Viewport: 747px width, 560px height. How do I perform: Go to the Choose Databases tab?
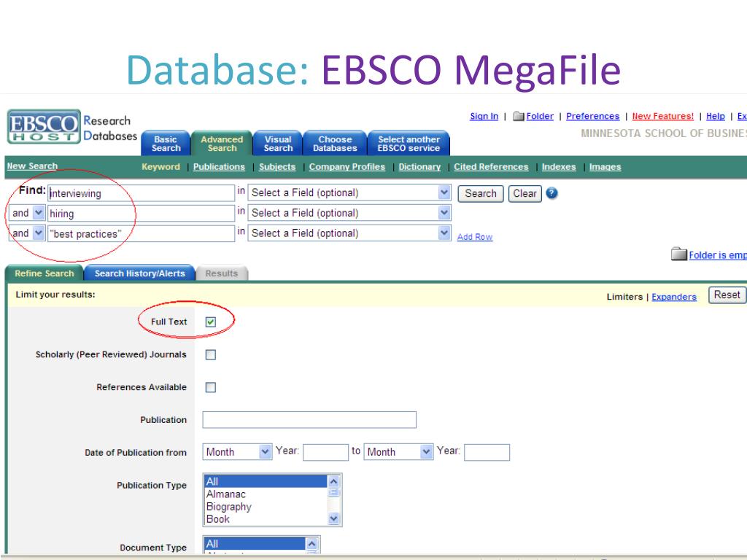pyautogui.click(x=335, y=144)
